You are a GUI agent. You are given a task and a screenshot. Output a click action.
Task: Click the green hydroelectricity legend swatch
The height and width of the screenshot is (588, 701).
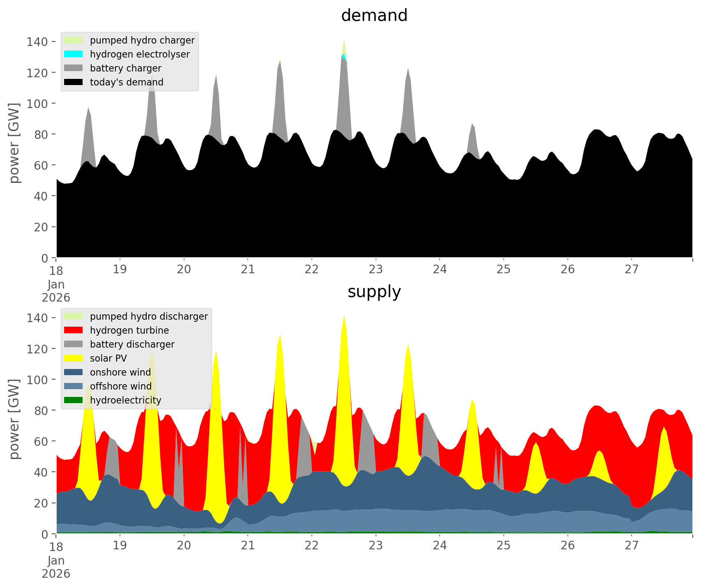pos(74,400)
